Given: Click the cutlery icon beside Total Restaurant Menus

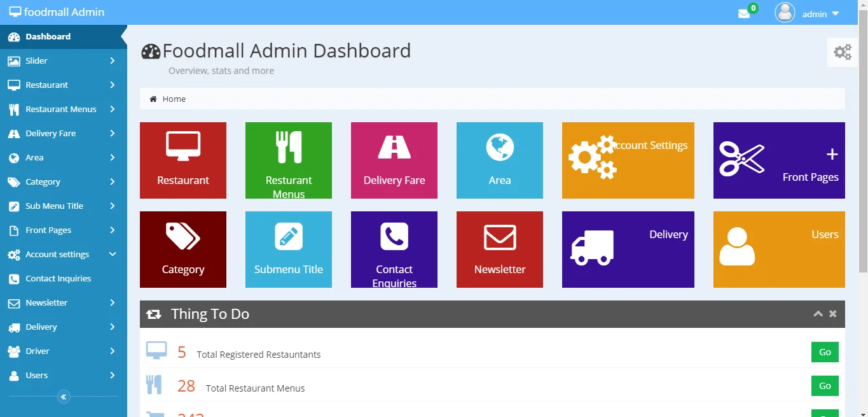Looking at the screenshot, I should 154,385.
